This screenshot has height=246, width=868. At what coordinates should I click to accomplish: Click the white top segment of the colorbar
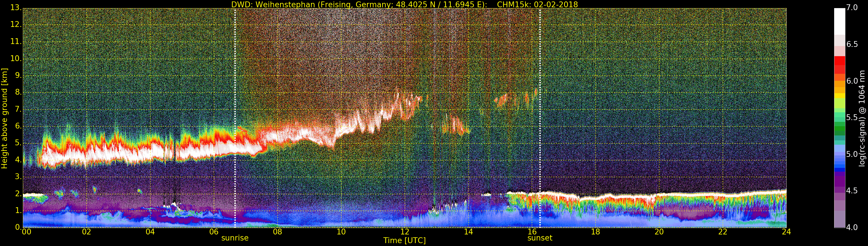pos(839,21)
